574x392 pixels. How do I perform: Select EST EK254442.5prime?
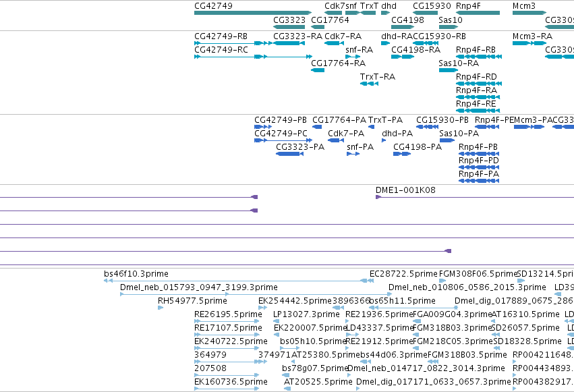(x=295, y=301)
